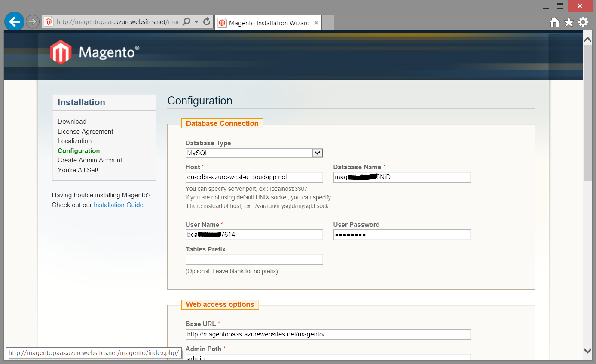
Task: Select Create Admin Account step
Action: point(90,160)
